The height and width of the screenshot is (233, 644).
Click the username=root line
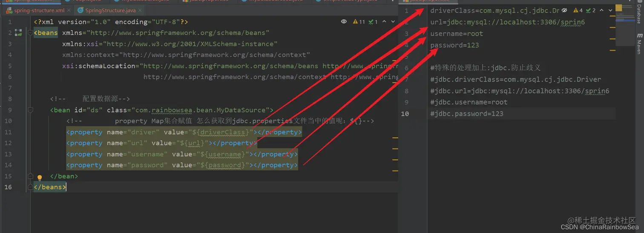coord(457,34)
